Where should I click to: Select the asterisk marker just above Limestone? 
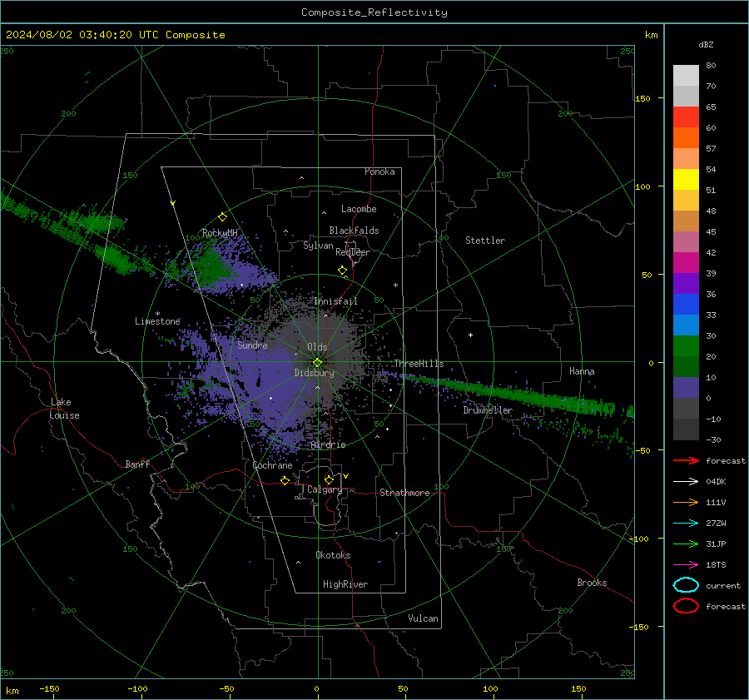point(157,314)
